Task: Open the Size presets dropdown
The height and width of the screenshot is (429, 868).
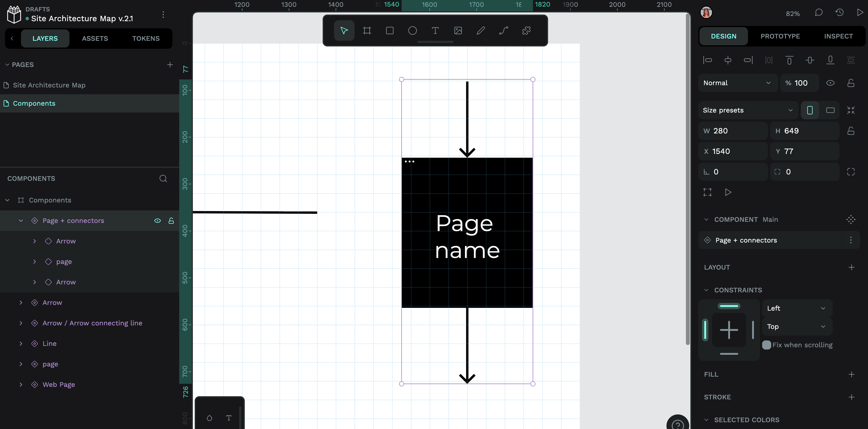Action: (747, 110)
